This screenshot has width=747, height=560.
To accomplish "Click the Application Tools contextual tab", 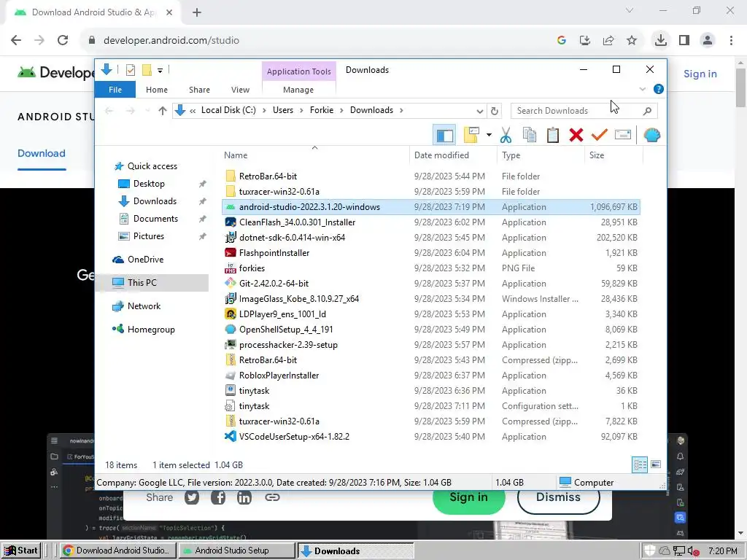I will point(298,71).
